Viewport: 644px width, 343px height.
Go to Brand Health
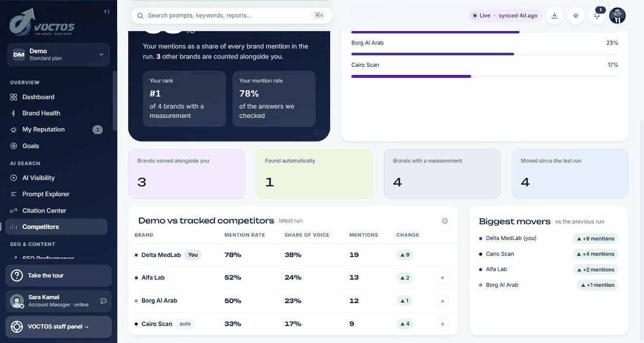[x=41, y=113]
